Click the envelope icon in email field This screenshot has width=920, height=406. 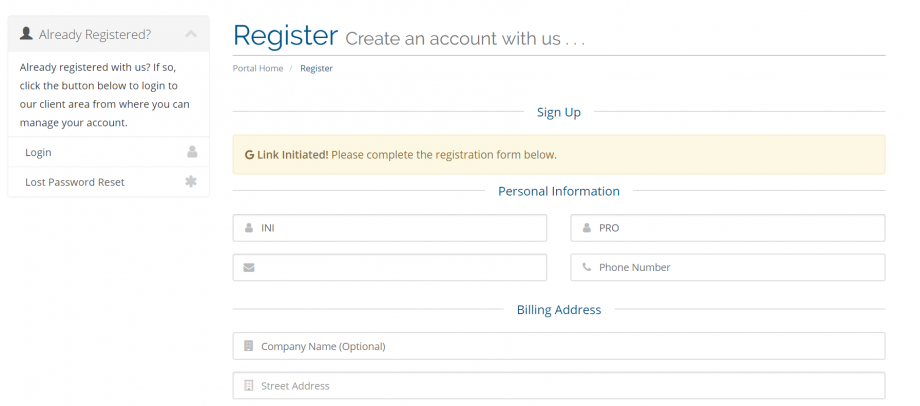point(249,267)
